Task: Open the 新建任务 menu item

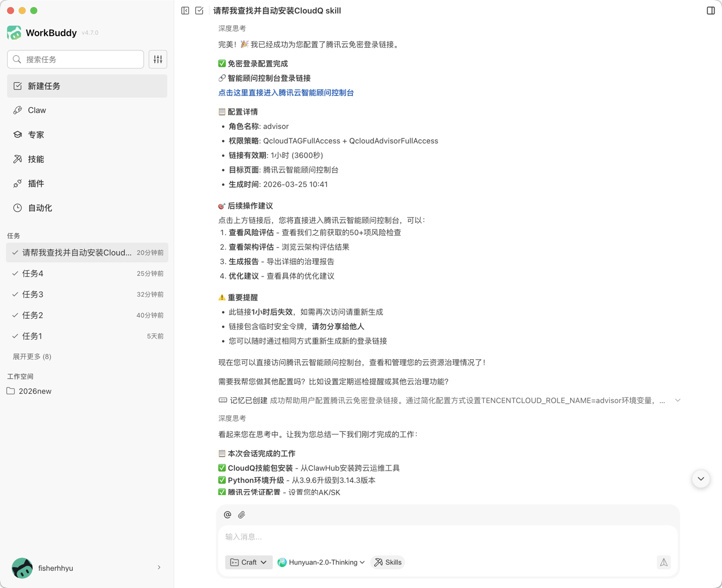Action: (87, 86)
